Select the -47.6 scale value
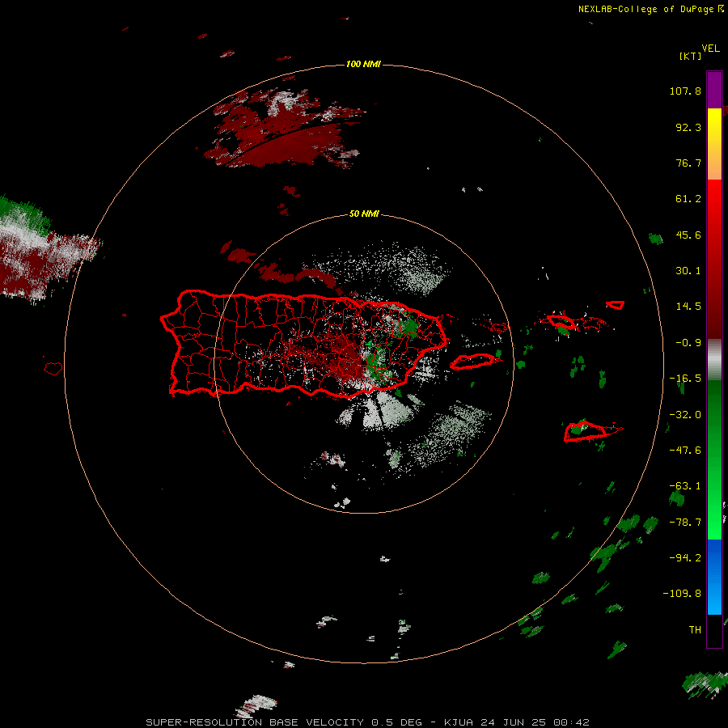728x728 pixels. coord(685,451)
